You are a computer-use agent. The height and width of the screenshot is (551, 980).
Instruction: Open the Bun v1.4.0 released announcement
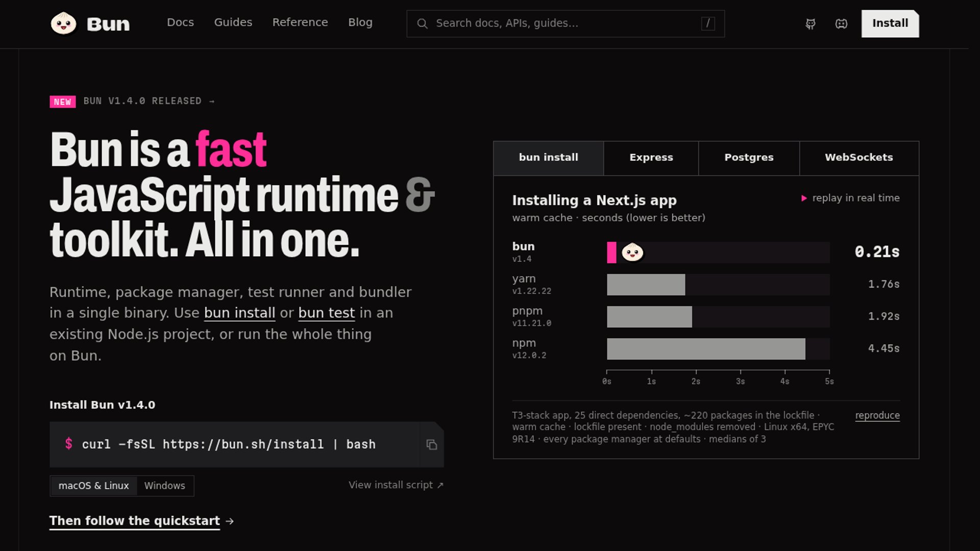(x=149, y=101)
